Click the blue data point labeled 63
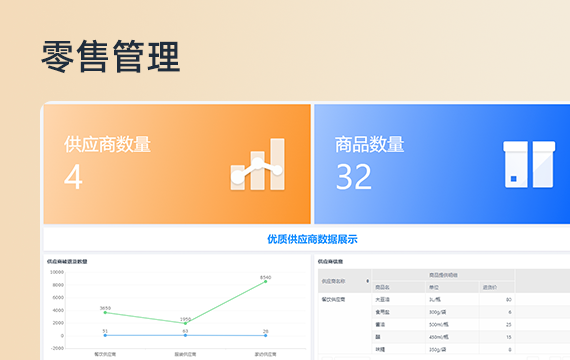The height and width of the screenshot is (360, 570). 185,335
